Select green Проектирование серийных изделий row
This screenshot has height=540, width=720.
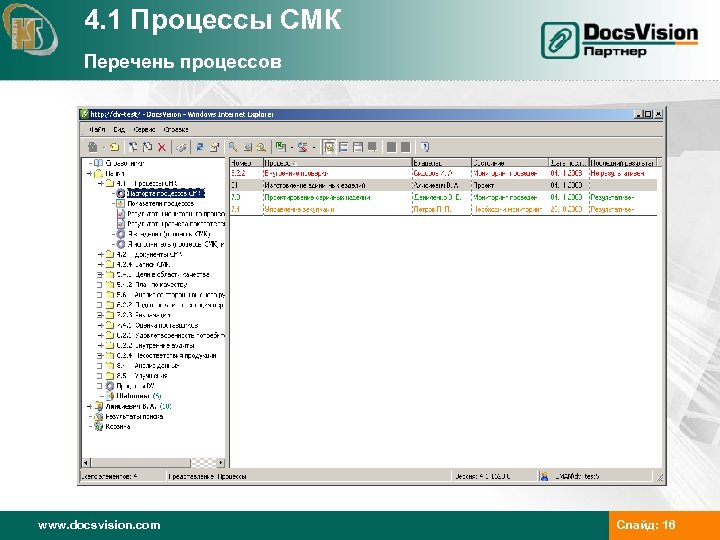pyautogui.click(x=444, y=197)
